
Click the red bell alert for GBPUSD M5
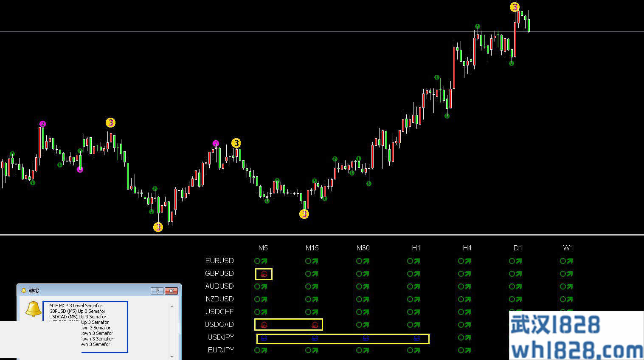(x=264, y=274)
